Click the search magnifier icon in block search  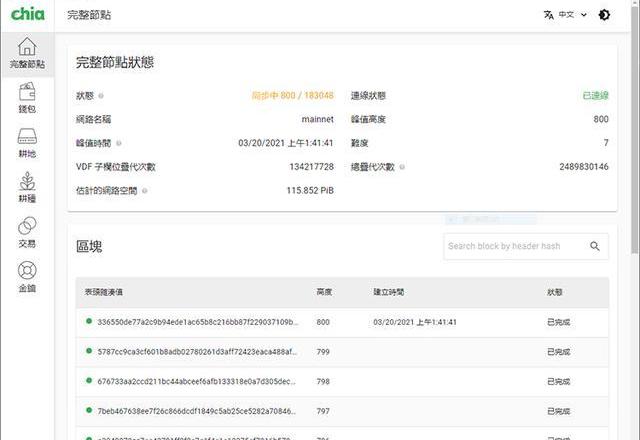click(594, 246)
